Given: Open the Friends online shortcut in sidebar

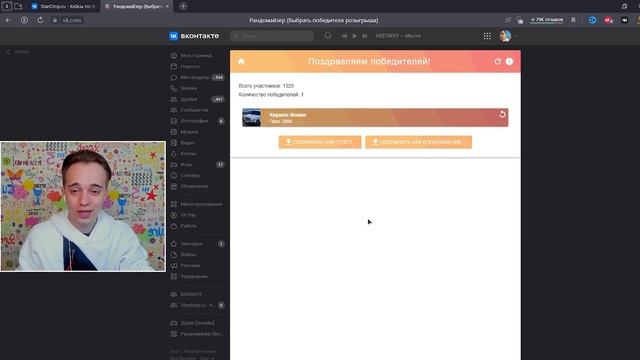Looking at the screenshot, I should pos(197,323).
